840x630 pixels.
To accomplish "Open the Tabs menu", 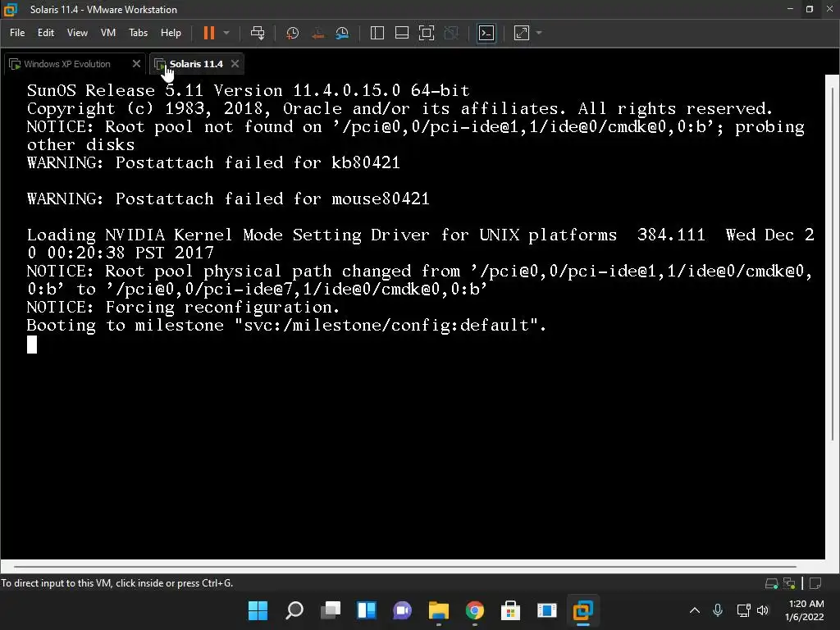I will (x=138, y=33).
